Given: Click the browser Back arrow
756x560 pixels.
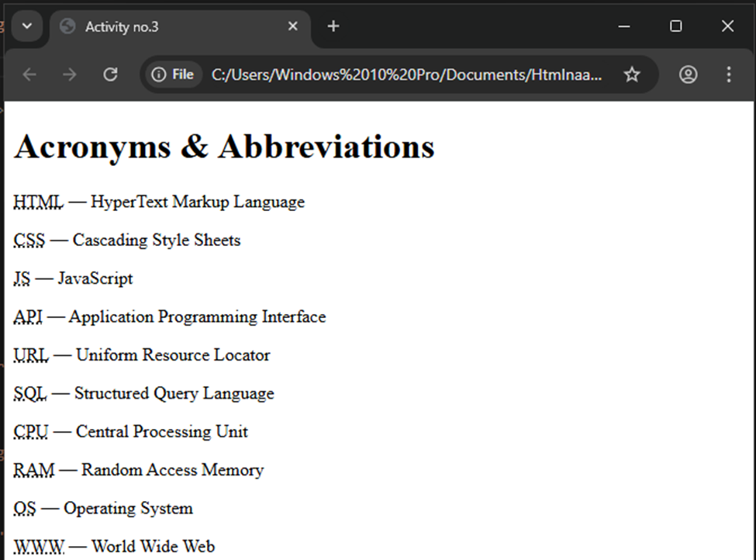Looking at the screenshot, I should (x=29, y=74).
